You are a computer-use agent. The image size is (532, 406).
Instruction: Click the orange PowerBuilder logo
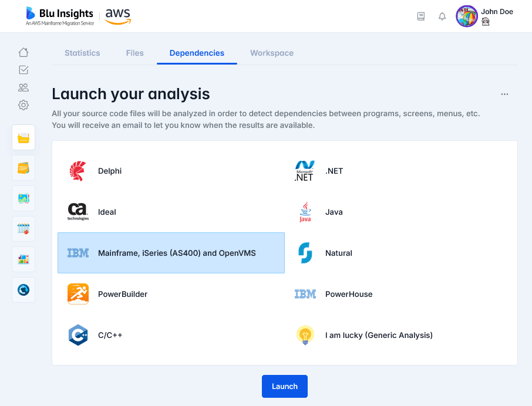point(78,294)
